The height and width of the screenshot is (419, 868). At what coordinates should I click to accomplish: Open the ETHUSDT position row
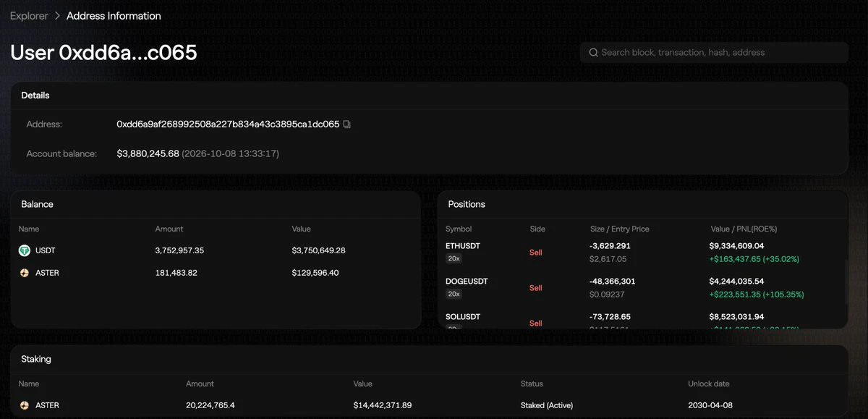click(642, 252)
